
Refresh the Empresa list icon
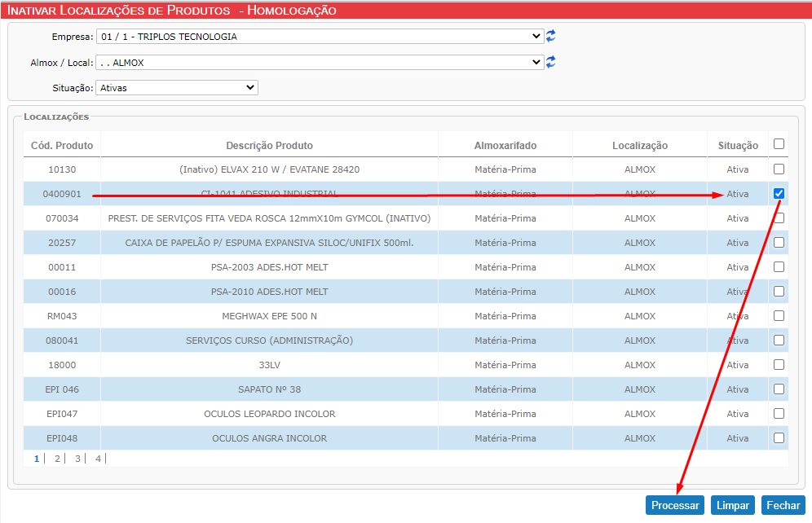point(551,36)
